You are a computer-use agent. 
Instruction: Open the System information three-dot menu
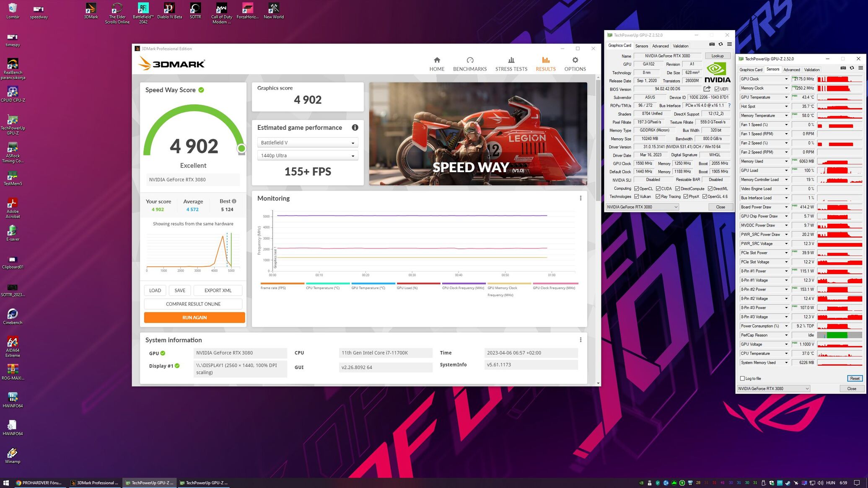pos(580,340)
